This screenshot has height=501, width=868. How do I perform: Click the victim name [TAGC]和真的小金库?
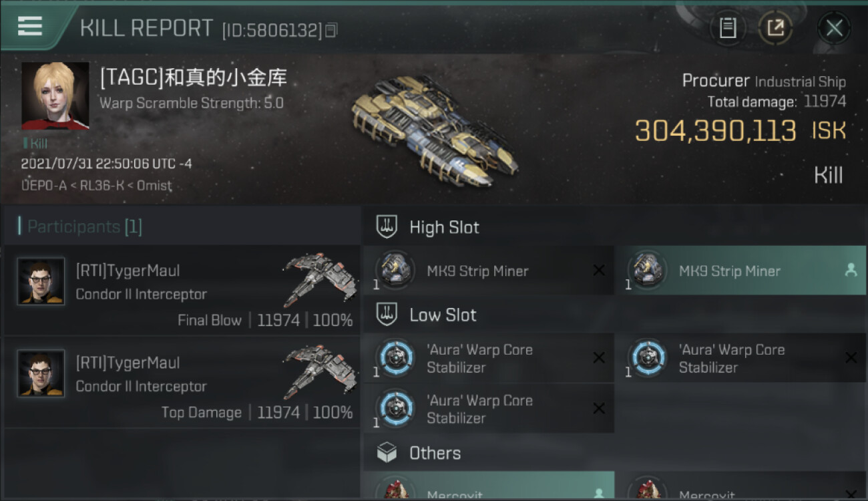pos(194,78)
